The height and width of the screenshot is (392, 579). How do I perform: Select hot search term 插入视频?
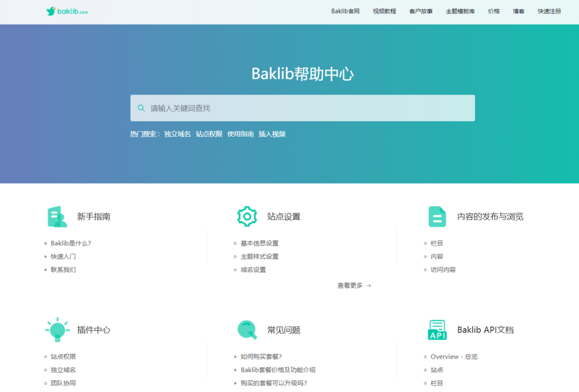point(272,134)
